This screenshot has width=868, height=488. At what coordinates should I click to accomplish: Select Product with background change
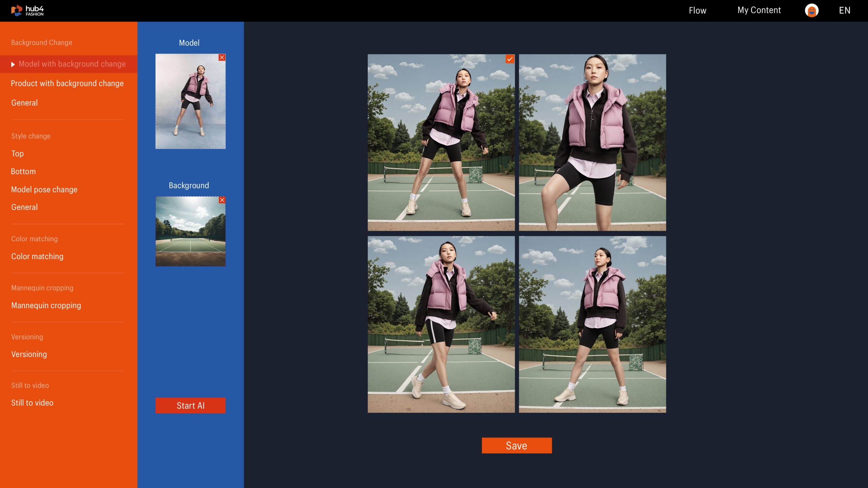click(x=67, y=83)
